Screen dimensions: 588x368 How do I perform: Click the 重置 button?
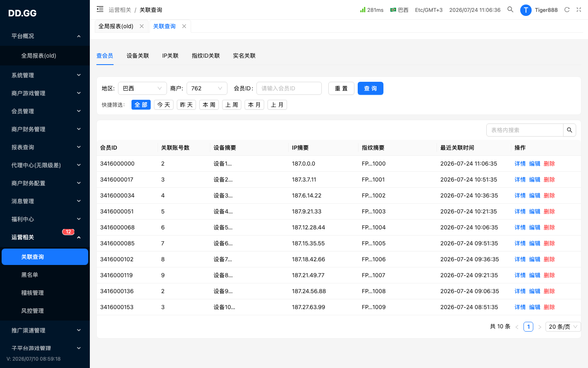341,88
